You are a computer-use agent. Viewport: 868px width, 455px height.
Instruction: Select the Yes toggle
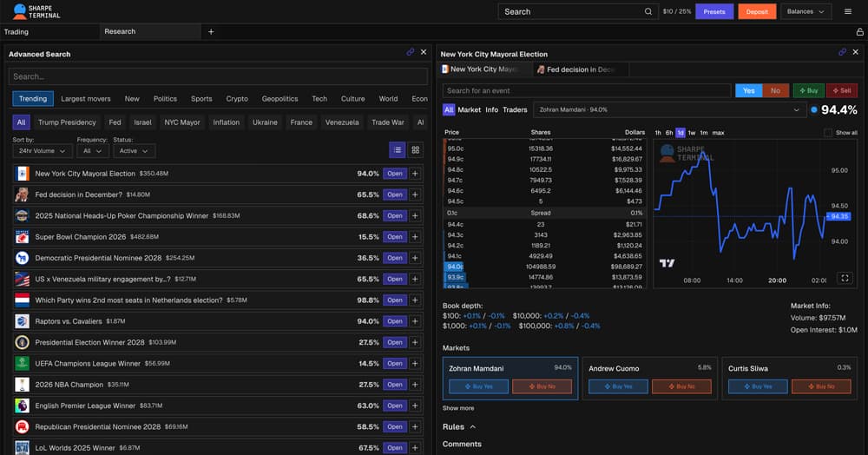(x=748, y=91)
